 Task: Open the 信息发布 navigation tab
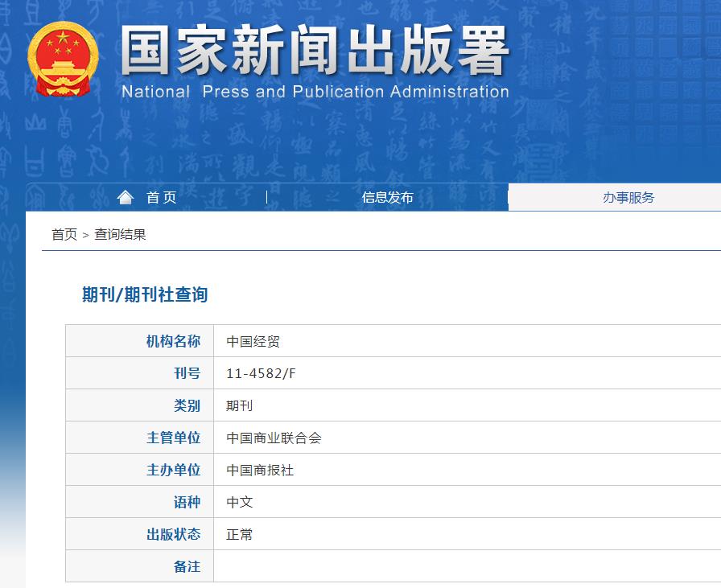(x=387, y=198)
